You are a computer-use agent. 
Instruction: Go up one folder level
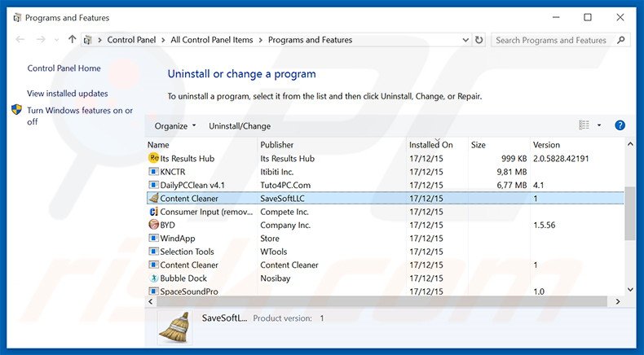(73, 39)
